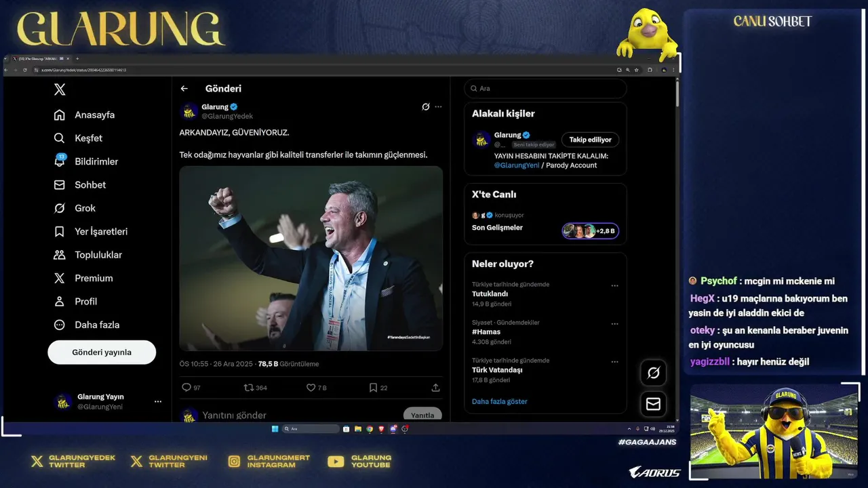Click the X logo in the sidebar
The image size is (868, 488).
coord(60,89)
